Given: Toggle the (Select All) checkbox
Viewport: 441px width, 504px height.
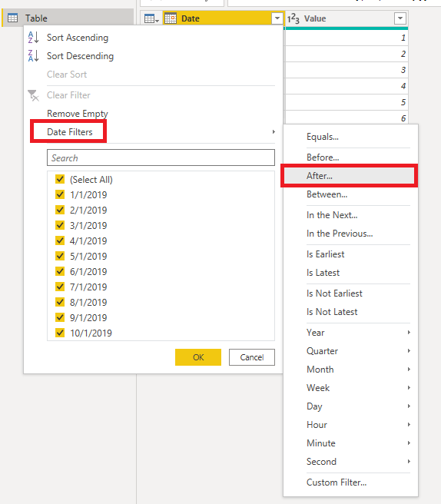Looking at the screenshot, I should point(60,179).
